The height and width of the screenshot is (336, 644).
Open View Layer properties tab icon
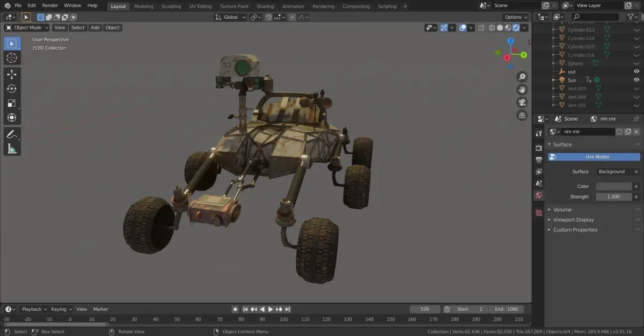[x=539, y=171]
